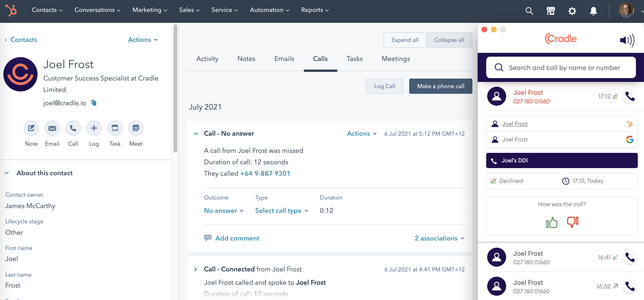The image size is (644, 300).
Task: Click the Meet calendar icon
Action: (x=136, y=128)
